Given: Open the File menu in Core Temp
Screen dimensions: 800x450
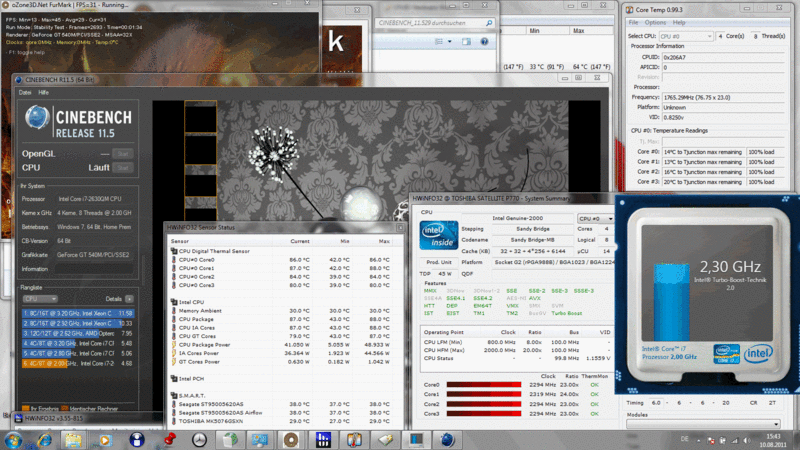Looking at the screenshot, I should (x=633, y=22).
